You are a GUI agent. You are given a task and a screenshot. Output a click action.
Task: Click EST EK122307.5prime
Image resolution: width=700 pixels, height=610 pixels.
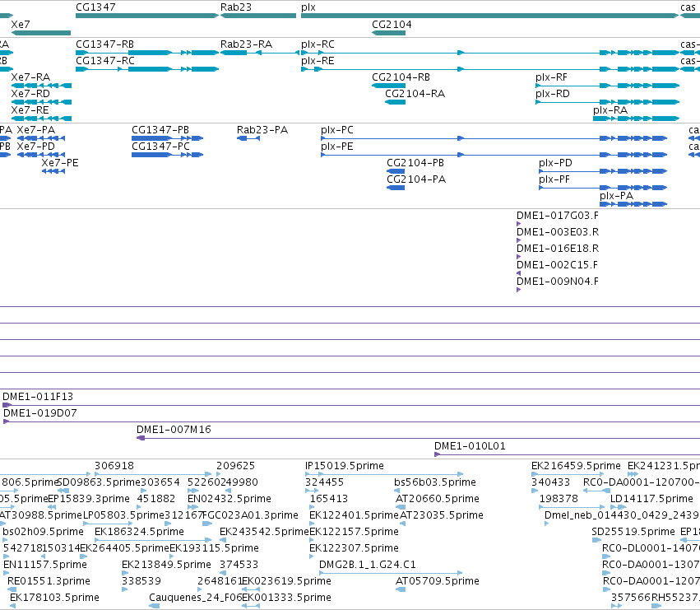click(x=312, y=556)
